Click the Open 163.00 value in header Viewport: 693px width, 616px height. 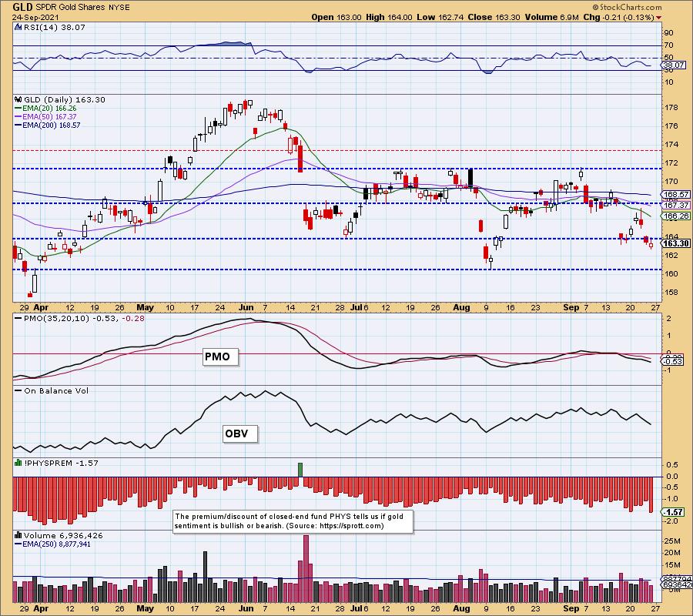336,17
